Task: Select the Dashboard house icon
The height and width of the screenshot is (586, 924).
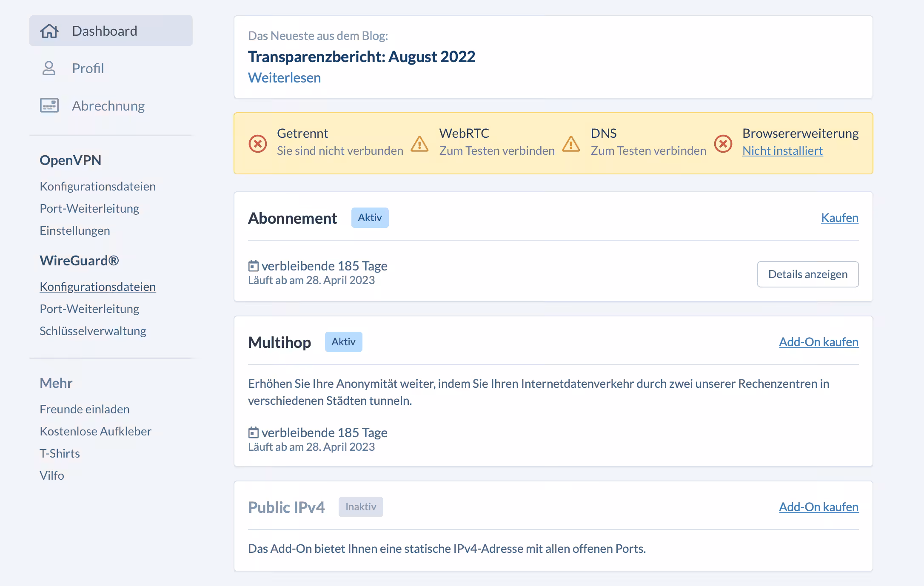Action: 49,31
